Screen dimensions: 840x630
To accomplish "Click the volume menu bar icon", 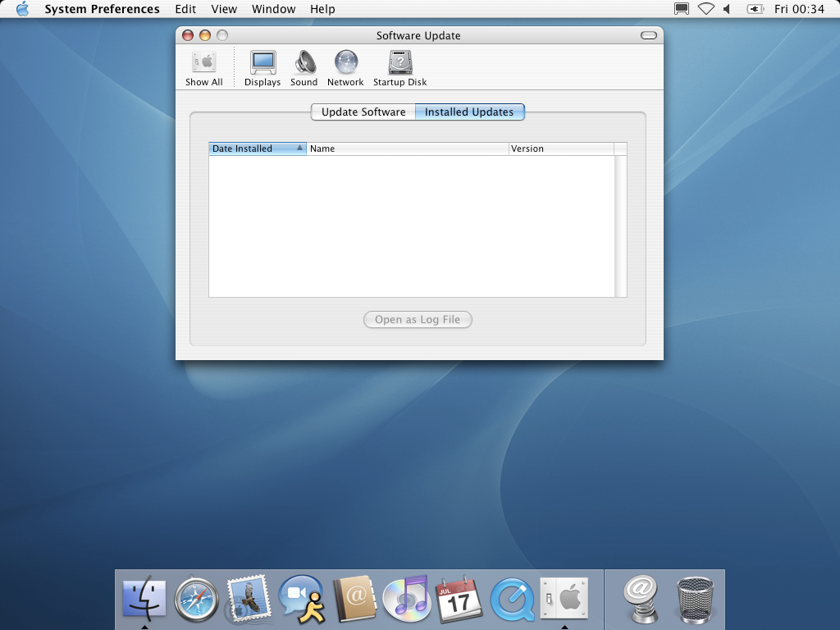I will tap(727, 9).
